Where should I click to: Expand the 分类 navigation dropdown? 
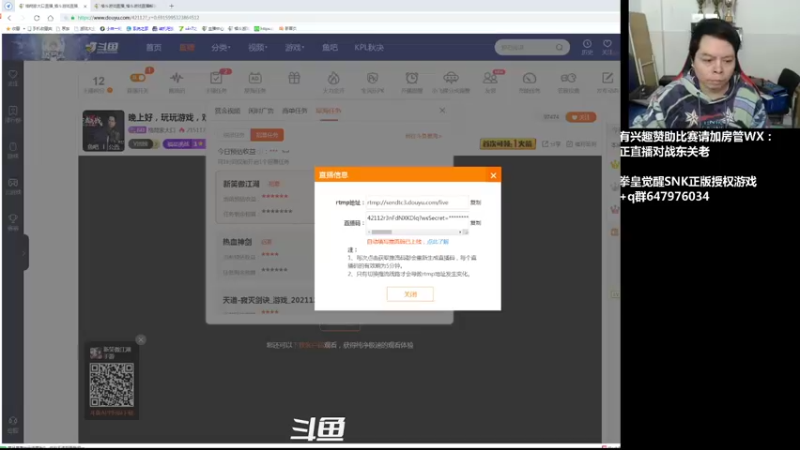click(220, 47)
